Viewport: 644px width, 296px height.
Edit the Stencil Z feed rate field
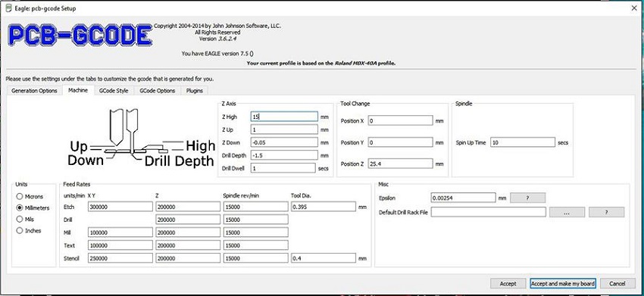188,258
